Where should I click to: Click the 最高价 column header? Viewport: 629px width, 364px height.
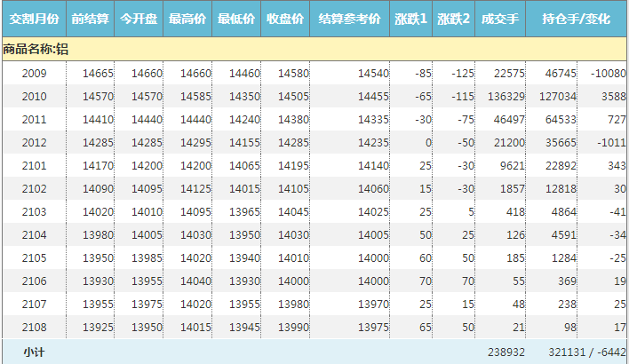point(187,19)
